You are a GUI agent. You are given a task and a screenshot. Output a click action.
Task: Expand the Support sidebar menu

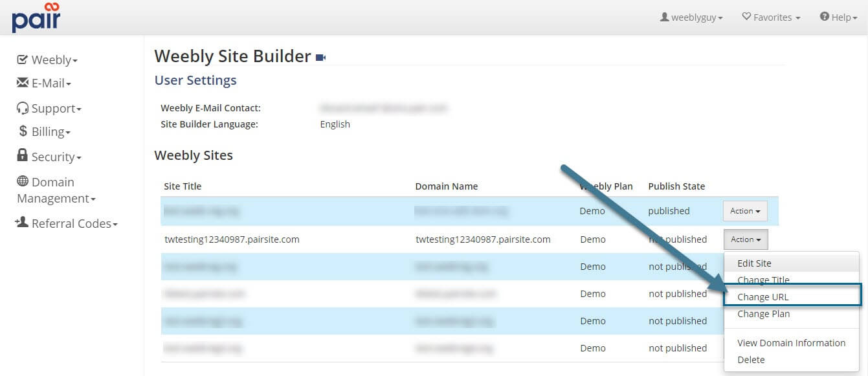pyautogui.click(x=49, y=108)
